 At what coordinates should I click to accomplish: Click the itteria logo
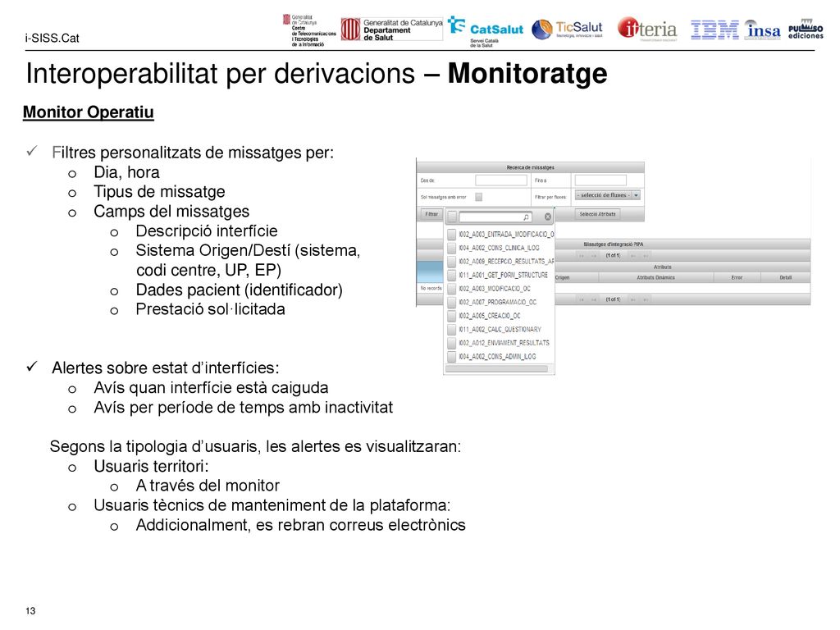point(647,29)
